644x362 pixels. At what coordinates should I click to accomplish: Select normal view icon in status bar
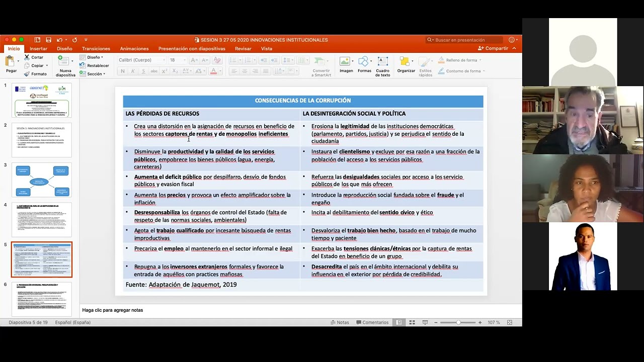(399, 322)
